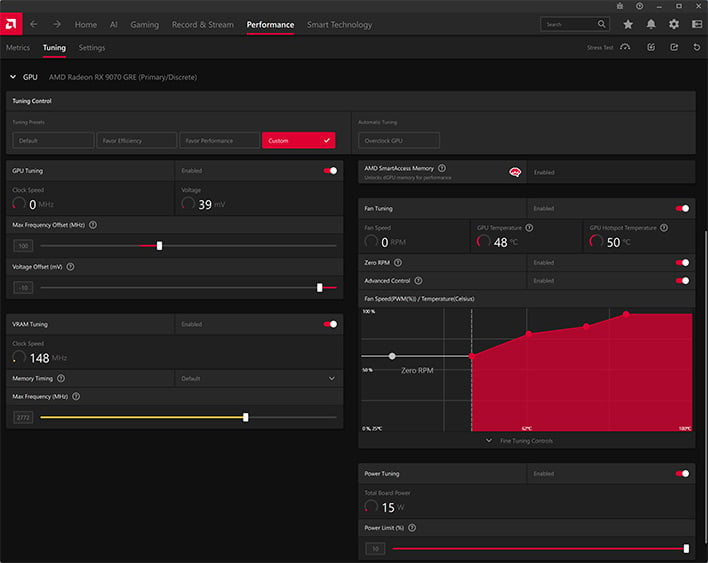This screenshot has height=563, width=708.
Task: Open the AI tab
Action: tap(113, 25)
